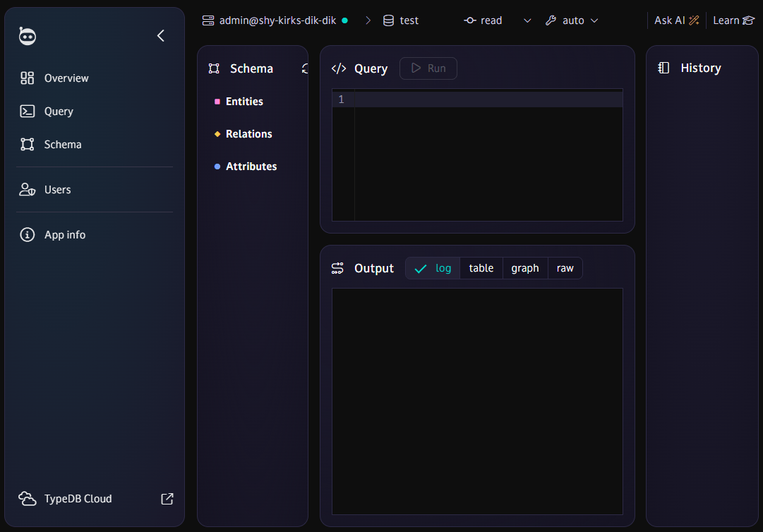Click the Schema icon in the left sidebar
Viewport: 763px width, 532px height.
point(27,144)
